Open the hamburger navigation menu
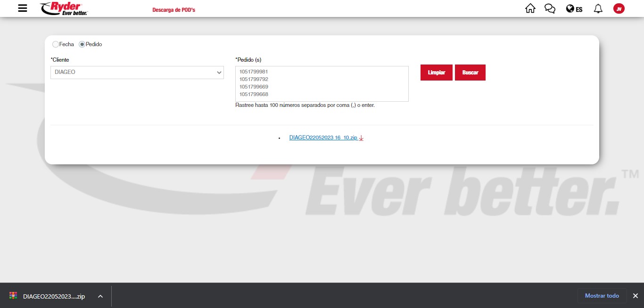644x308 pixels. click(23, 8)
